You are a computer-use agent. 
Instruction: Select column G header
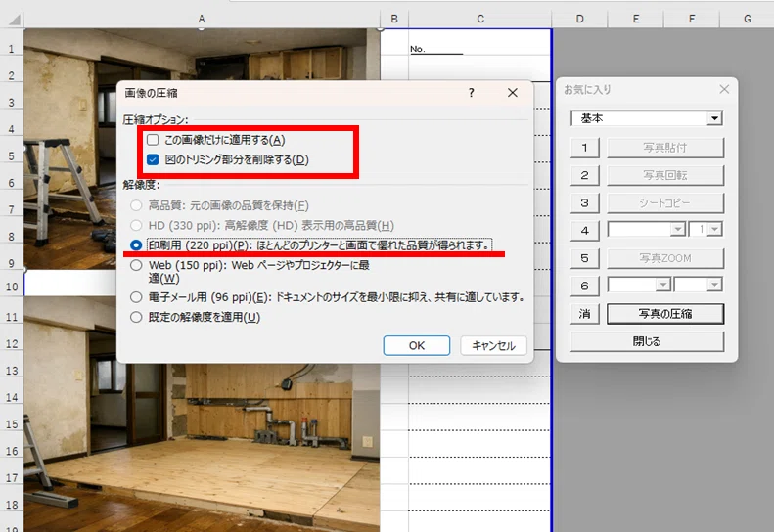pos(748,19)
